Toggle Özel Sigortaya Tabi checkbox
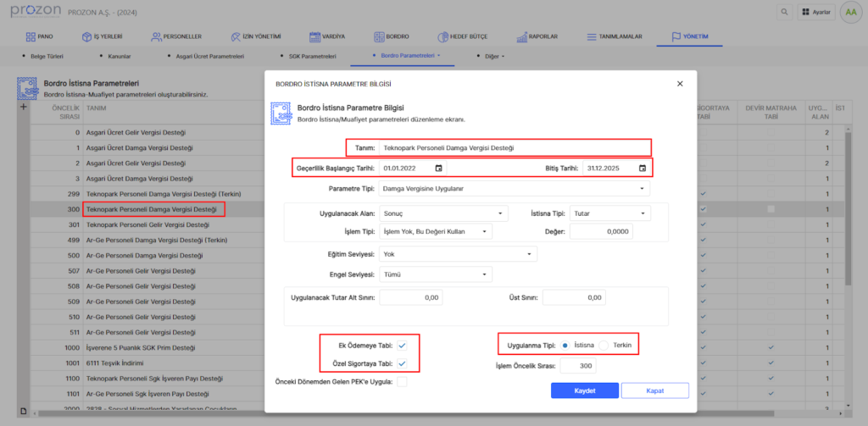 [402, 363]
